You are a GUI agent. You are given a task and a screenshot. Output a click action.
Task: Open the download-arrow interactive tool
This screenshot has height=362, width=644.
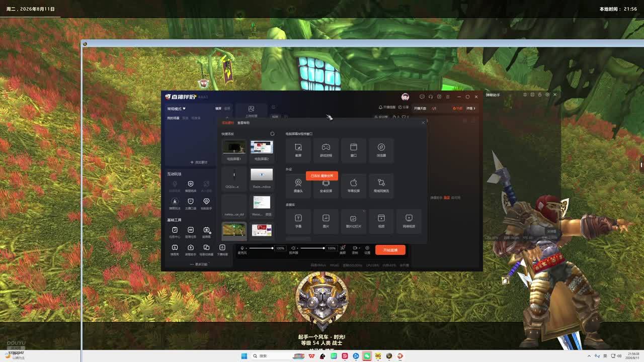(175, 203)
